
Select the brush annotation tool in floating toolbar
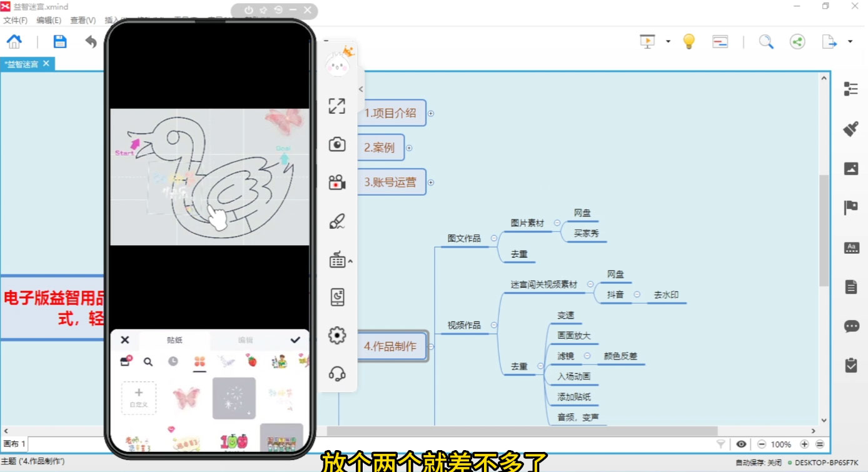(337, 221)
